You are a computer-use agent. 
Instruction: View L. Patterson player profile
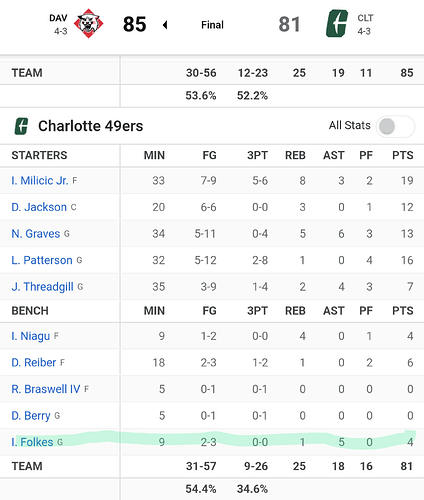42,260
